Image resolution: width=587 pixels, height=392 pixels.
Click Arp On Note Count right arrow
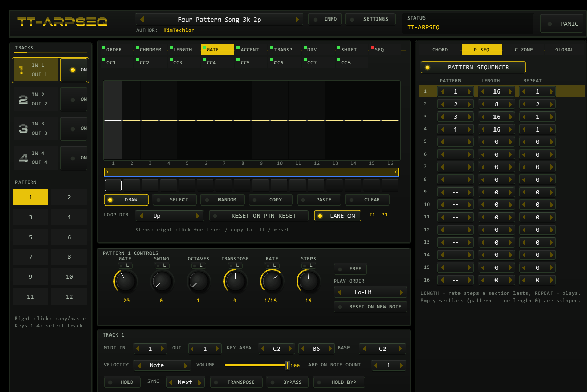point(401,365)
